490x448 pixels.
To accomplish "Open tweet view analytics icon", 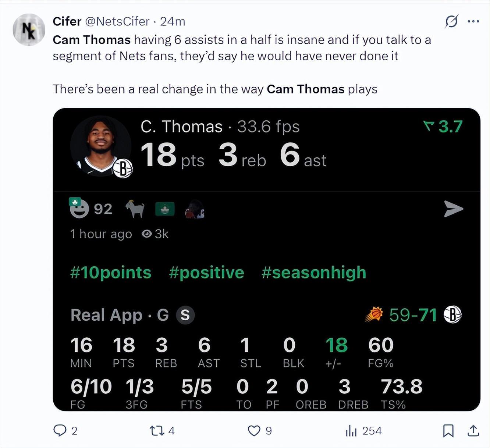I will [351, 431].
